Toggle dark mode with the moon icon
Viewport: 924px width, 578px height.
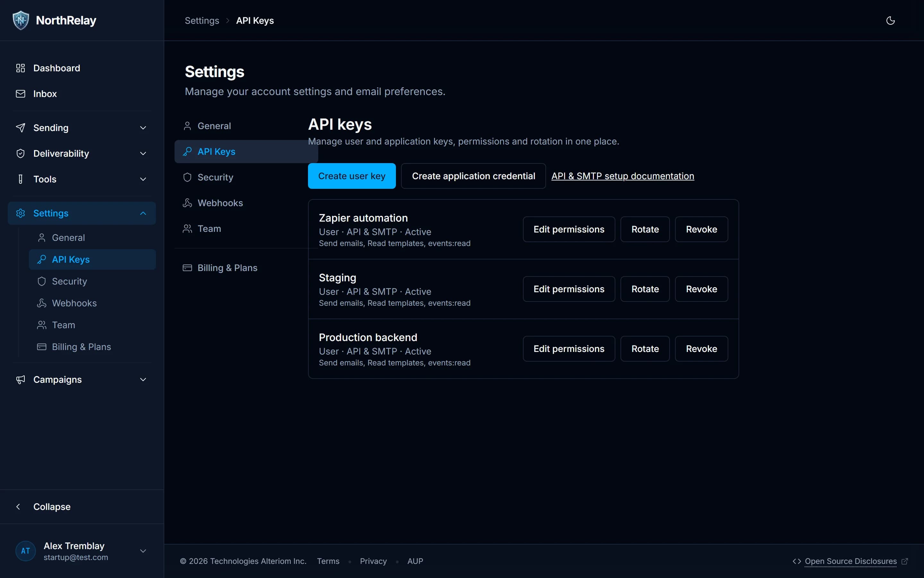(x=890, y=21)
